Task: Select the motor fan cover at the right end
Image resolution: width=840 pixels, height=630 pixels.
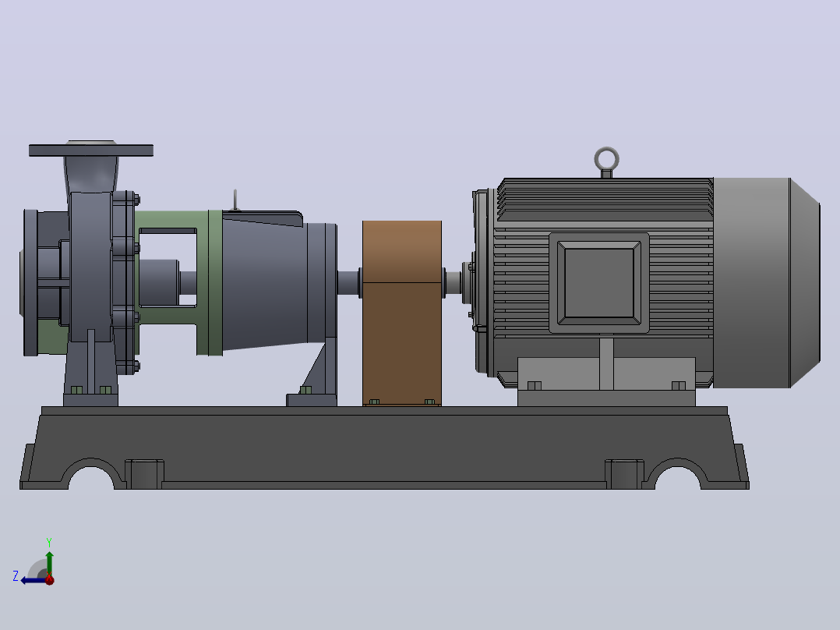Action: pyautogui.click(x=767, y=282)
